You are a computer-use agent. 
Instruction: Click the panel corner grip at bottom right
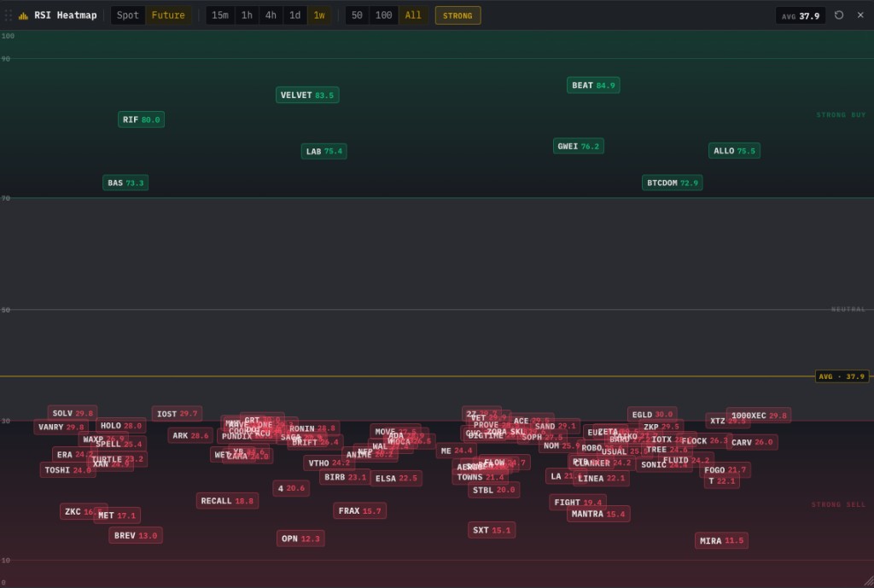867,581
